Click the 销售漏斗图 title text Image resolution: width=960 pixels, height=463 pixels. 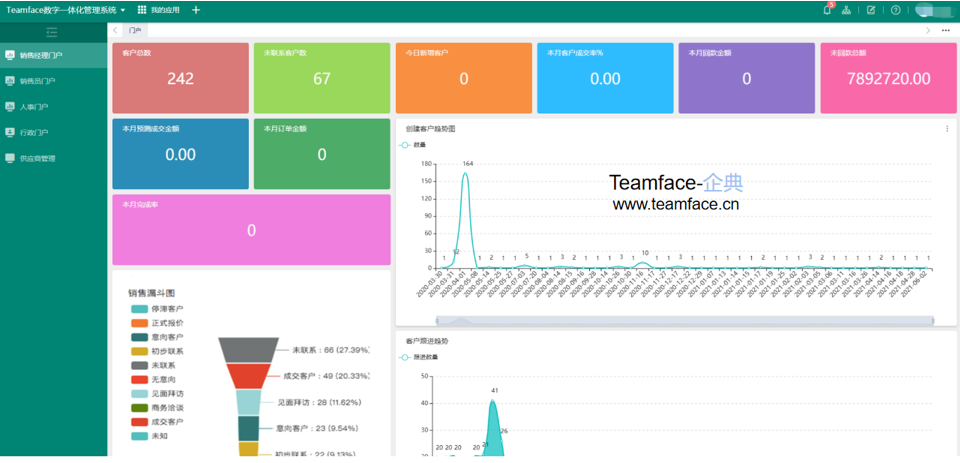152,293
